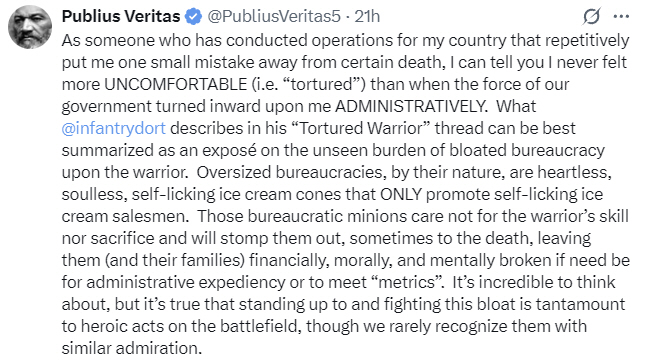This screenshot has height=364, width=649.
Task: Click the blue verified checkmark badge
Action: pos(193,17)
